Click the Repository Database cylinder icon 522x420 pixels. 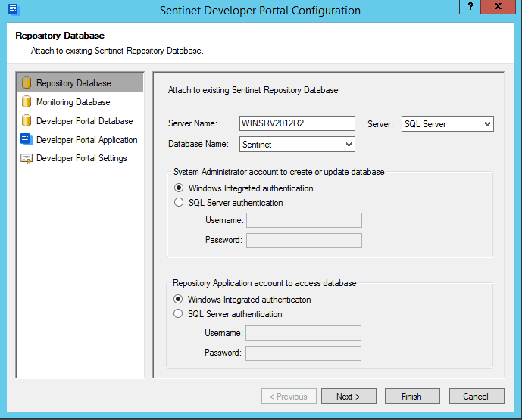click(27, 82)
